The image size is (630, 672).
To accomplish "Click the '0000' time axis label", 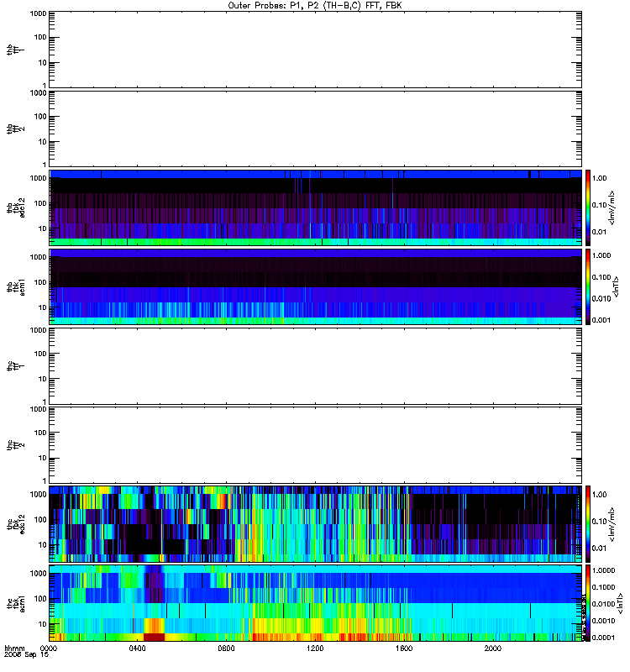I will 49,648.
